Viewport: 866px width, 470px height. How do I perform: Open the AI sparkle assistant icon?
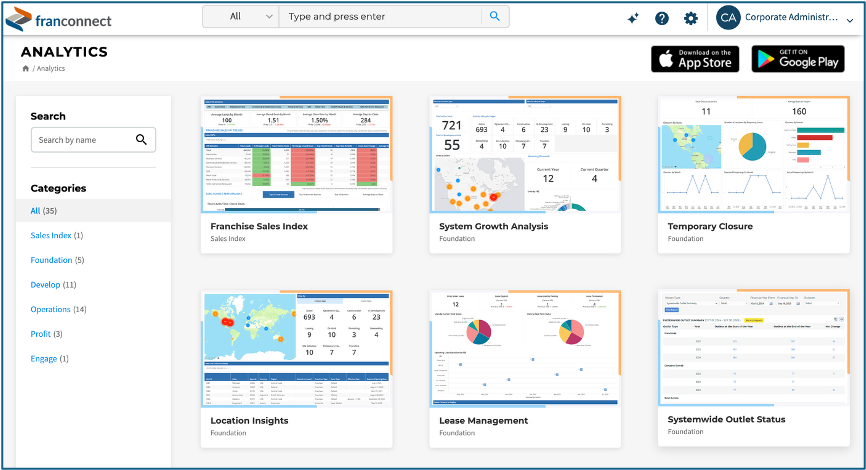pyautogui.click(x=633, y=18)
